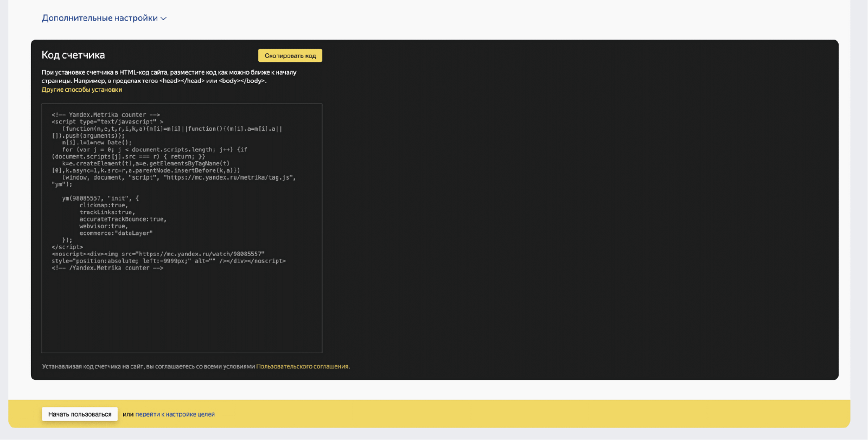
Task: Click the script type="text/javascript" line
Action: 107,122
